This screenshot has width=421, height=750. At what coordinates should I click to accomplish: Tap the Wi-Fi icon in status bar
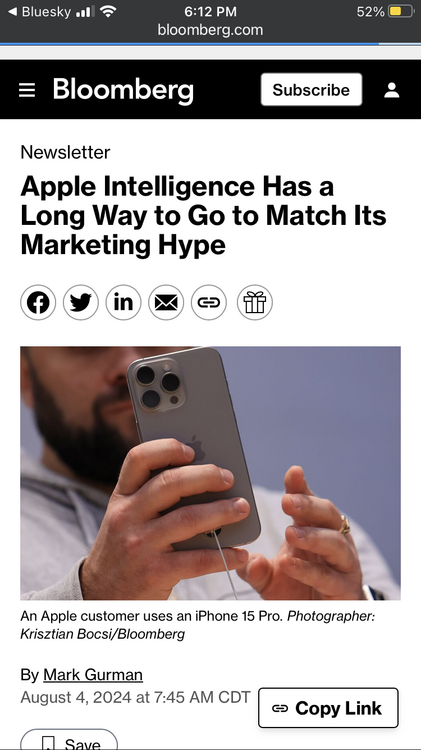tap(109, 11)
